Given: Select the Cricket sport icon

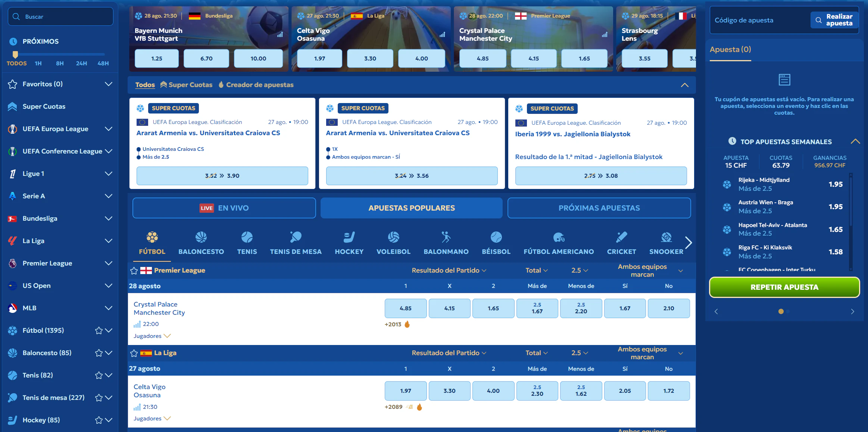Looking at the screenshot, I should click(x=621, y=237).
